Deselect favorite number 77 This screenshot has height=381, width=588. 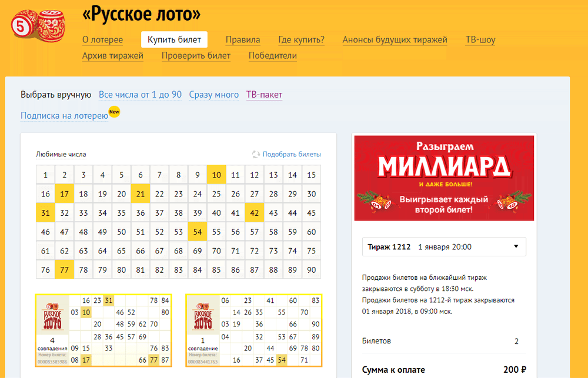pos(65,270)
